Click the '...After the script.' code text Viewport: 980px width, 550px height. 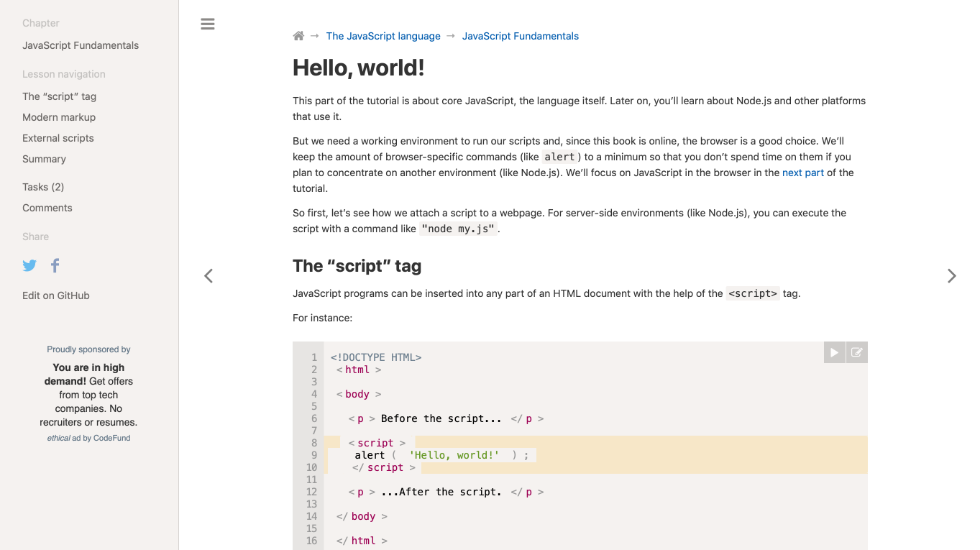tap(441, 492)
